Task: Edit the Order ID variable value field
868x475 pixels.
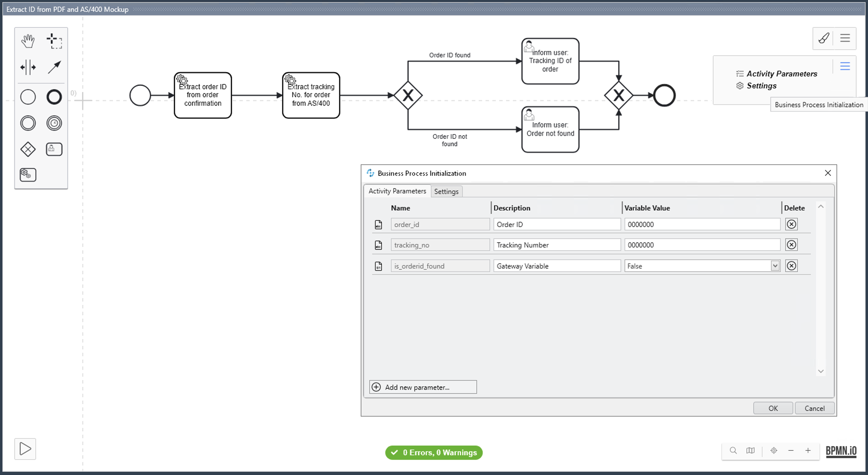Action: [702, 224]
